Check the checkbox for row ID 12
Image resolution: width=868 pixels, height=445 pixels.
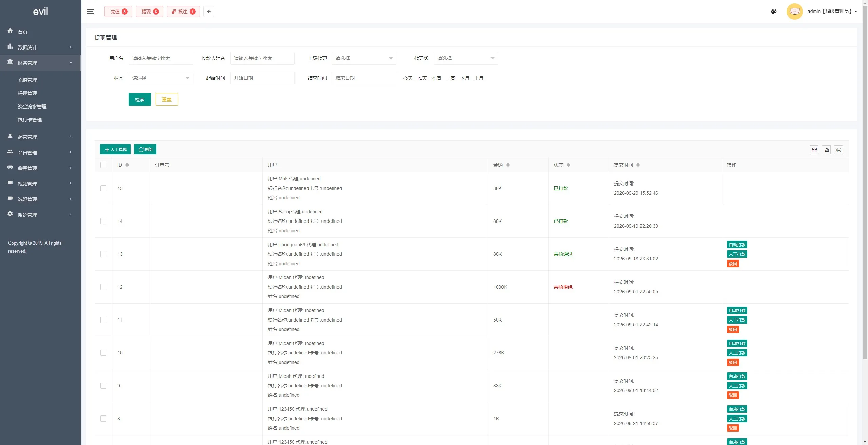pyautogui.click(x=103, y=287)
